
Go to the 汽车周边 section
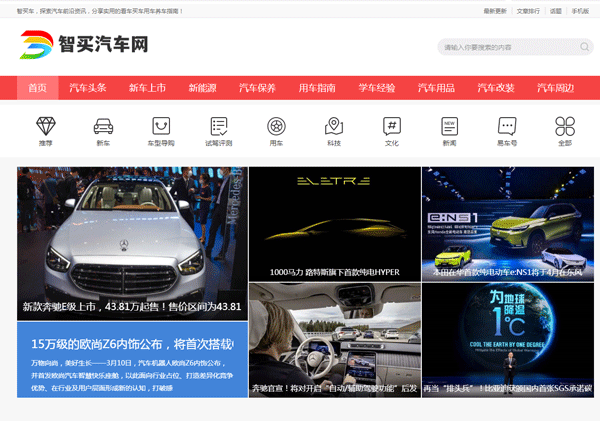click(x=555, y=88)
